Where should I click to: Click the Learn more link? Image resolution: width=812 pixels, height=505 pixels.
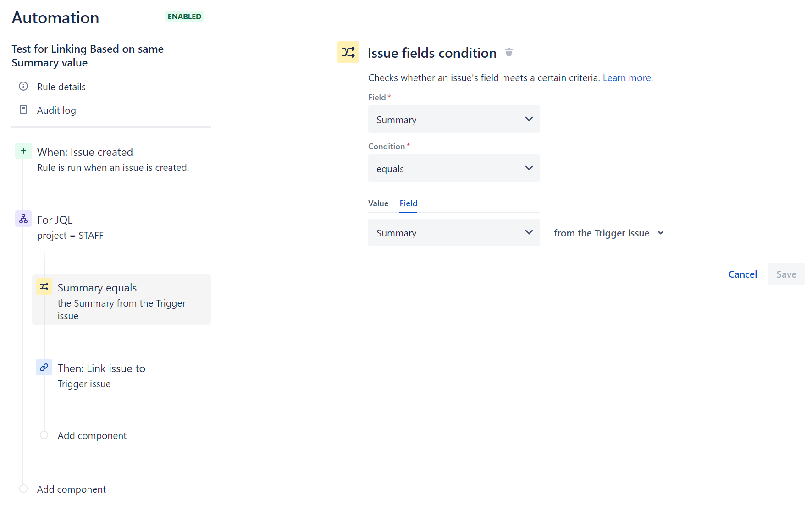[627, 77]
